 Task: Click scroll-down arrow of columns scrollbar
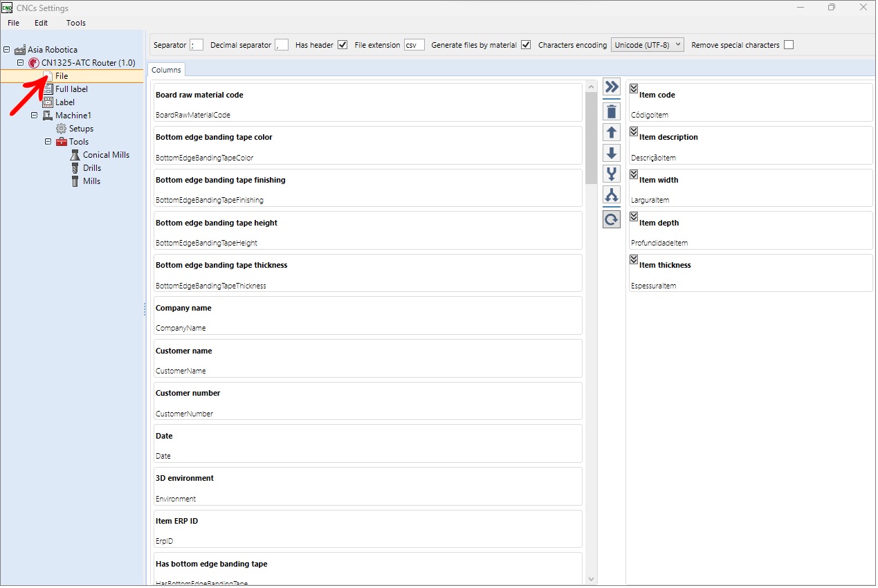tap(591, 579)
